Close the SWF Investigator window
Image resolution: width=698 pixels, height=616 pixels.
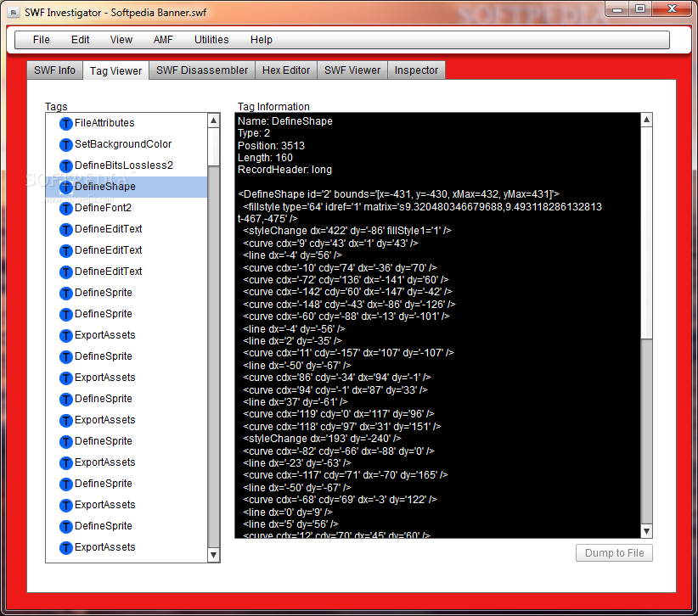pyautogui.click(x=672, y=8)
